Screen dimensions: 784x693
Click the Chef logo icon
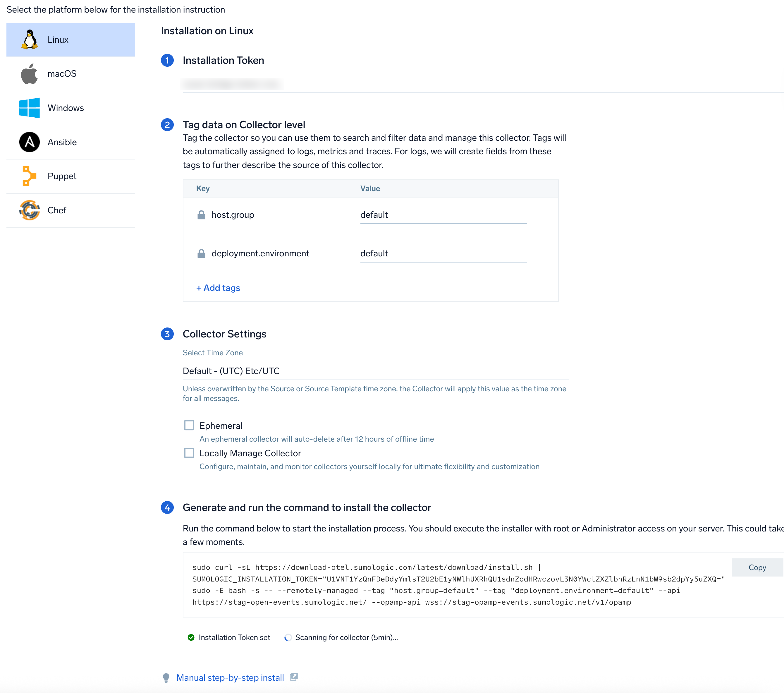pos(30,210)
